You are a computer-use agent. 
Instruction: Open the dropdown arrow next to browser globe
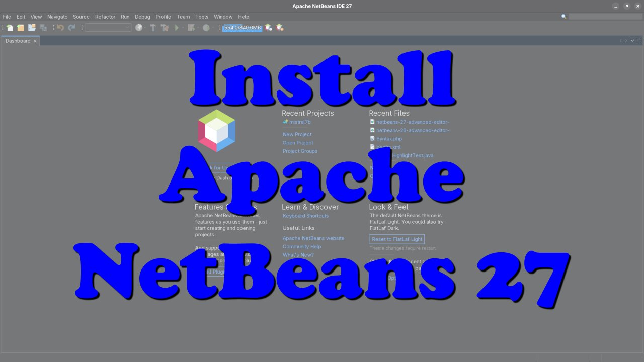tap(145, 28)
